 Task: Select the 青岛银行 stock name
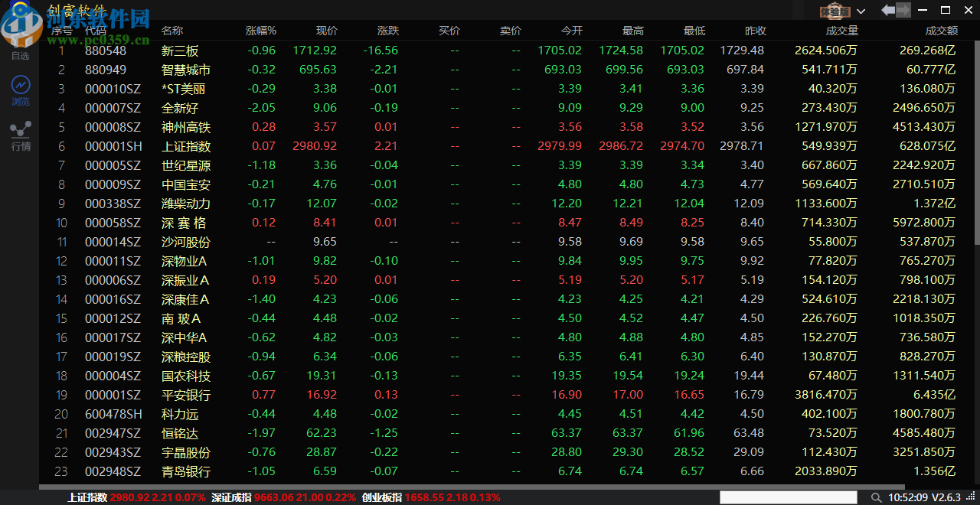pyautogui.click(x=186, y=471)
